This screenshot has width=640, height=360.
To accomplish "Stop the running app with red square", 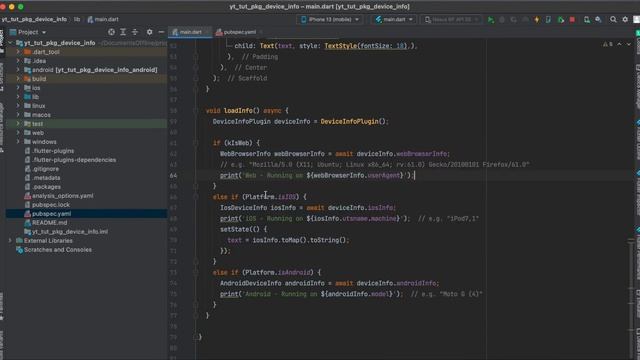I will click(572, 20).
